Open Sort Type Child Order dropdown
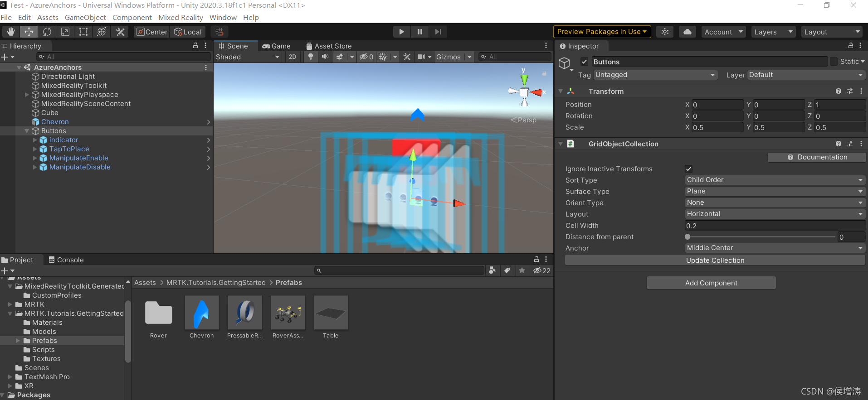The width and height of the screenshot is (868, 400). point(775,180)
